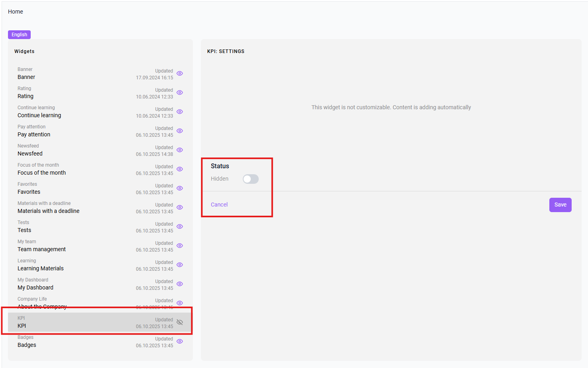Toggle Badges widget eye icon
The width and height of the screenshot is (588, 368).
(x=180, y=341)
